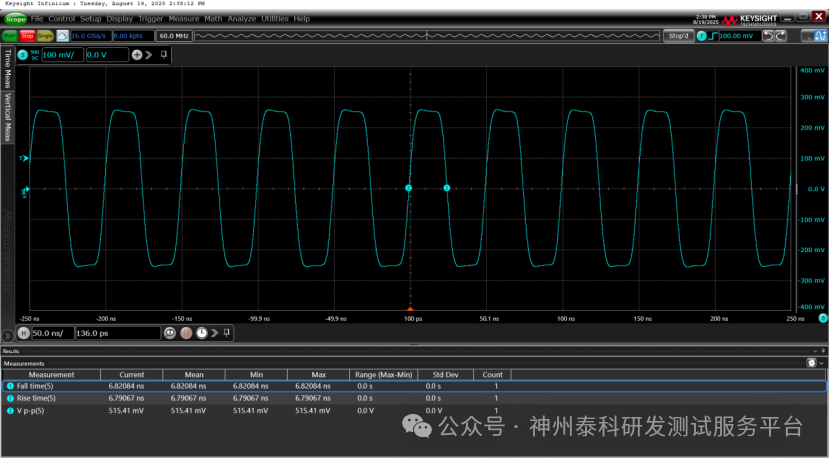The image size is (830, 459).
Task: Click the 60.0 MHz bandwidth field
Action: click(x=174, y=35)
